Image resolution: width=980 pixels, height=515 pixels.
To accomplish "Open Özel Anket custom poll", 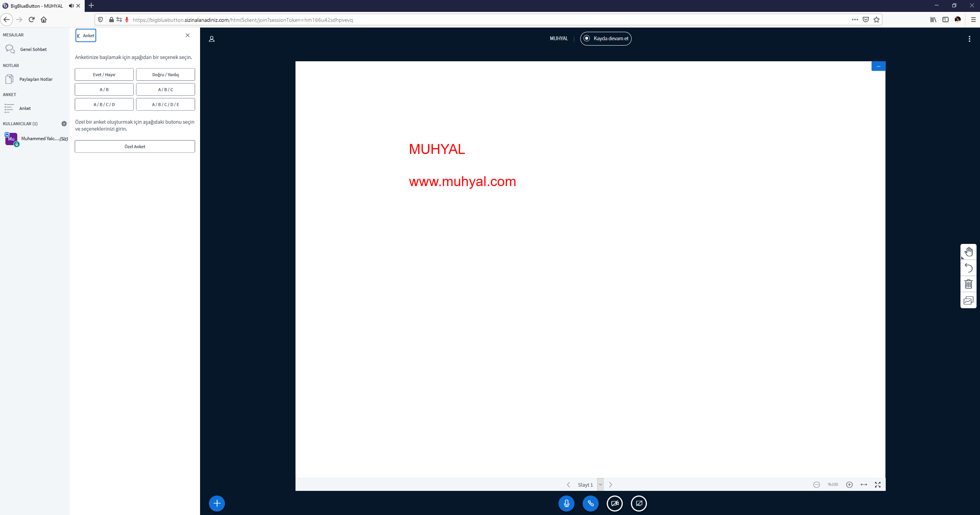I will (x=135, y=147).
